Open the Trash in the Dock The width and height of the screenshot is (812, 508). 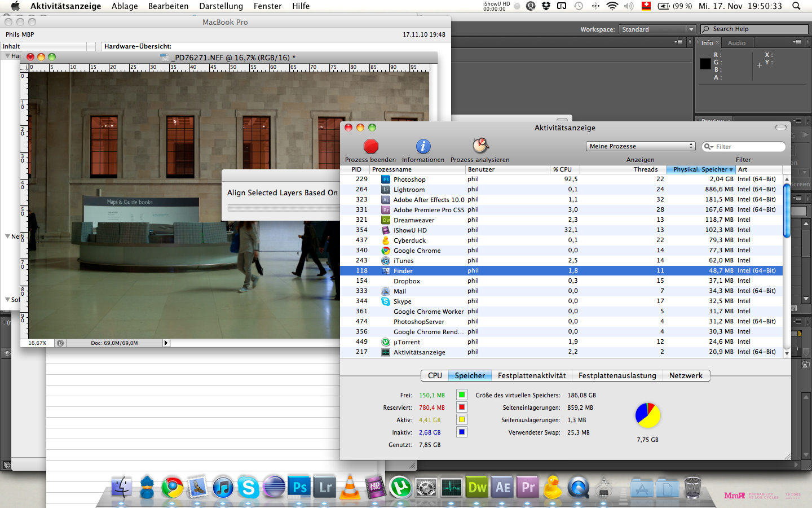coord(692,487)
